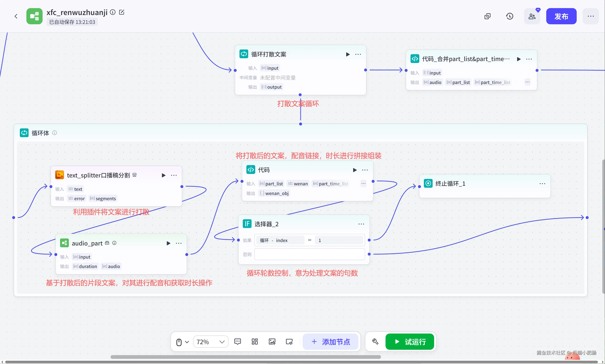Click the back arrow to exit workflow
The height and width of the screenshot is (364, 605).
[16, 16]
